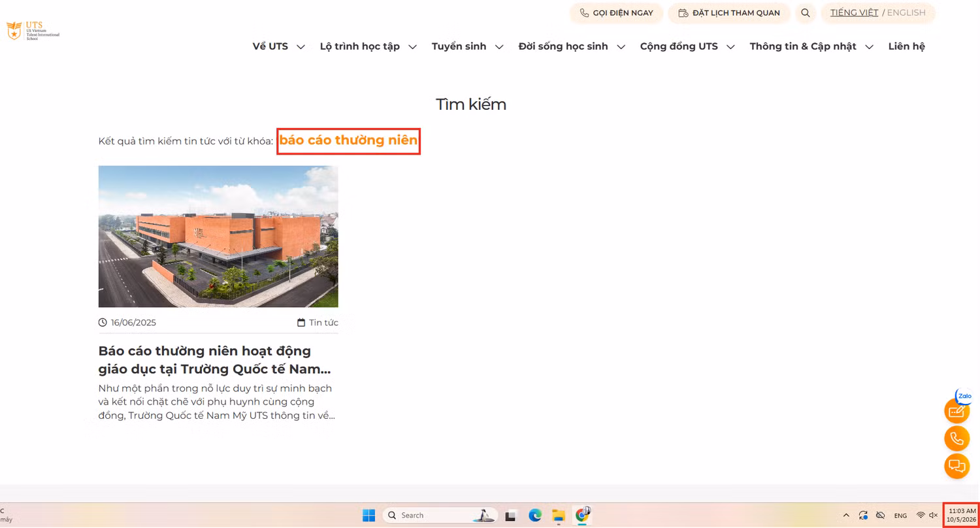Viewport: 980px width, 528px height.
Task: Expand the Thông tin & Cập nhật chevron
Action: click(x=869, y=47)
